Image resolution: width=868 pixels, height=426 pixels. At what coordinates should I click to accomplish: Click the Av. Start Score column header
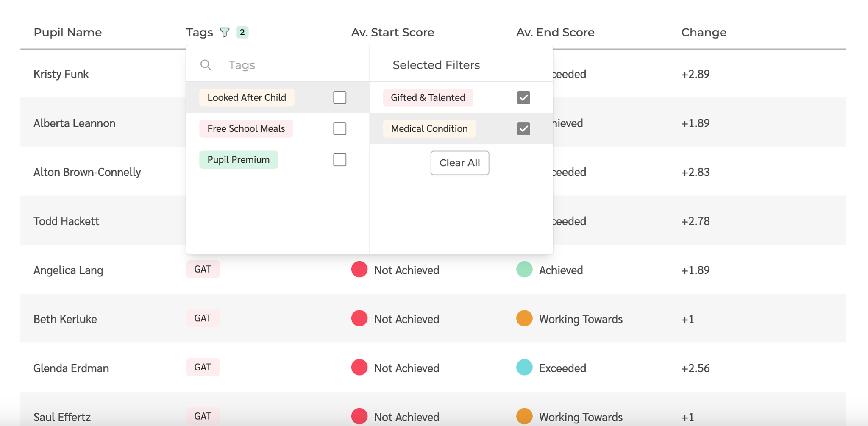point(392,32)
